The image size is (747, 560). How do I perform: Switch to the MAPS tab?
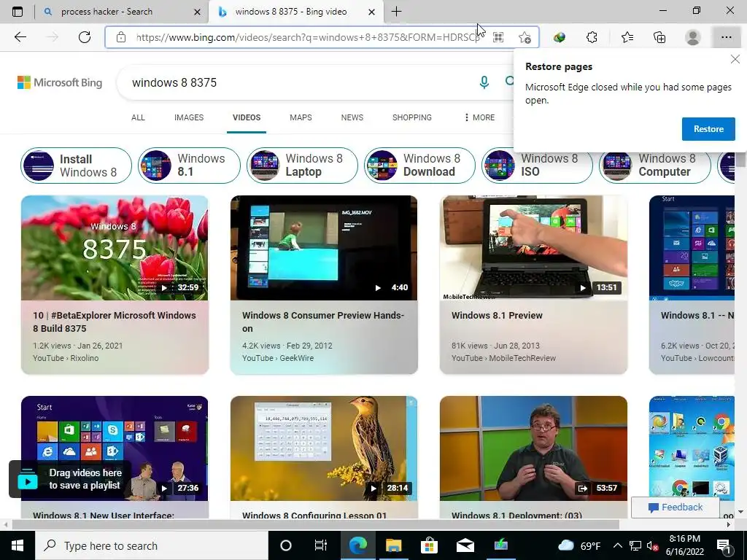301,117
